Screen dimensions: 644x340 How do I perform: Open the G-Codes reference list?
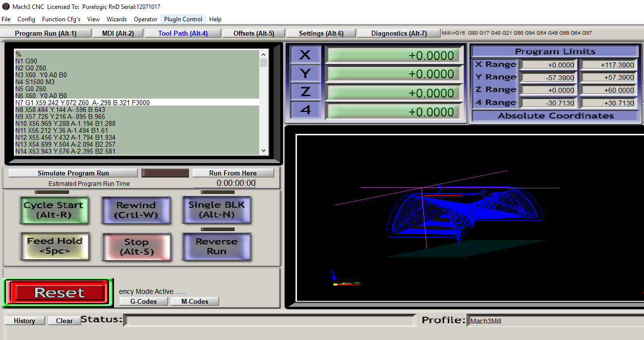[144, 301]
